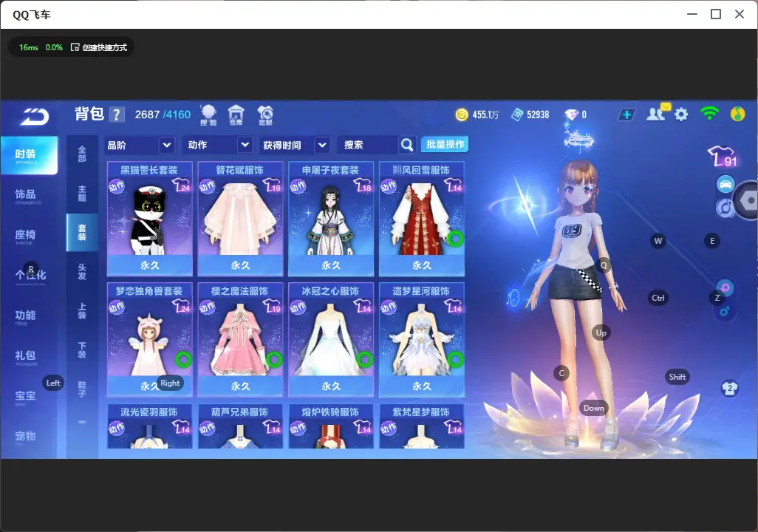Image resolution: width=758 pixels, height=532 pixels.
Task: Select the 下装 subcategory tab
Action: [82, 350]
